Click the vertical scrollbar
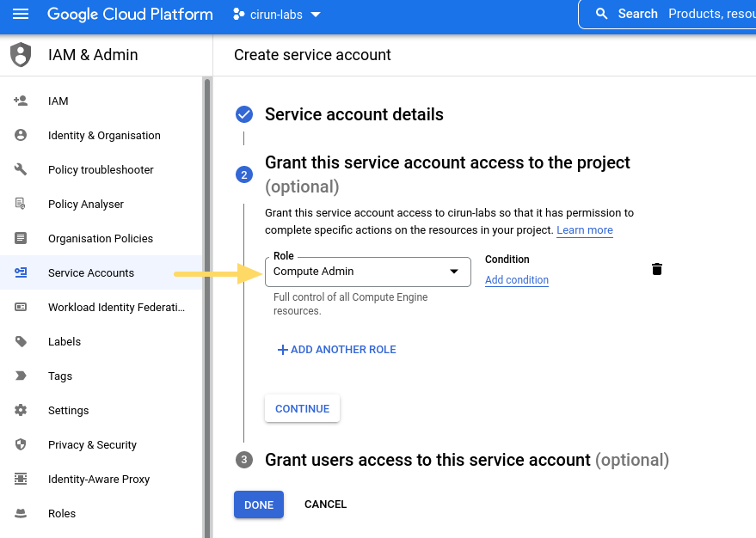Image resolution: width=756 pixels, height=538 pixels. pos(206,172)
